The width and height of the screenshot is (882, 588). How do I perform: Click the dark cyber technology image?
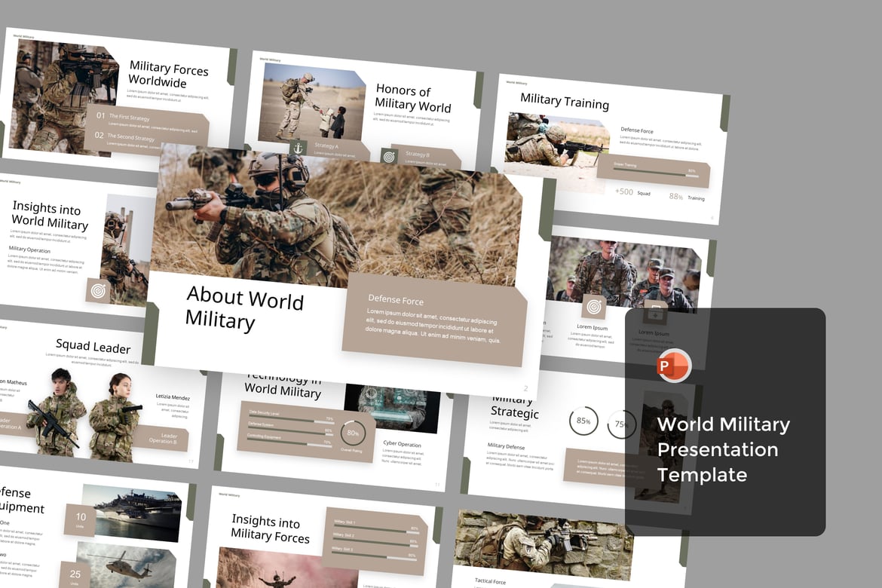click(392, 408)
